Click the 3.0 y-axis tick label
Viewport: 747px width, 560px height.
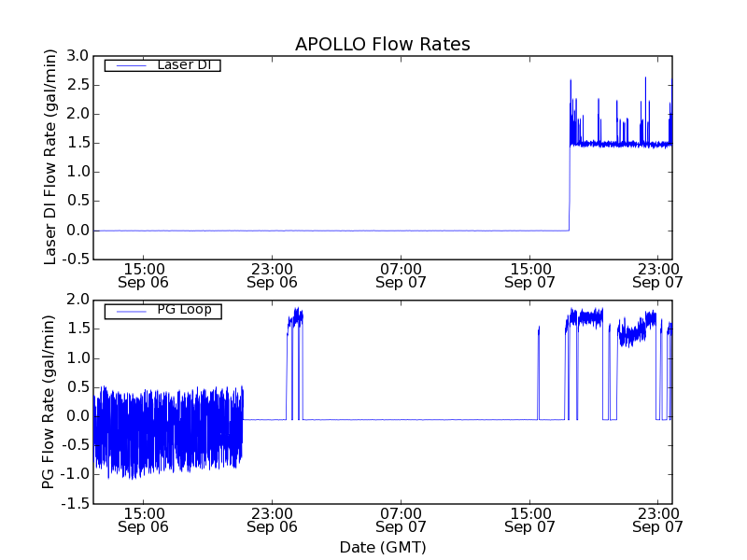(78, 56)
